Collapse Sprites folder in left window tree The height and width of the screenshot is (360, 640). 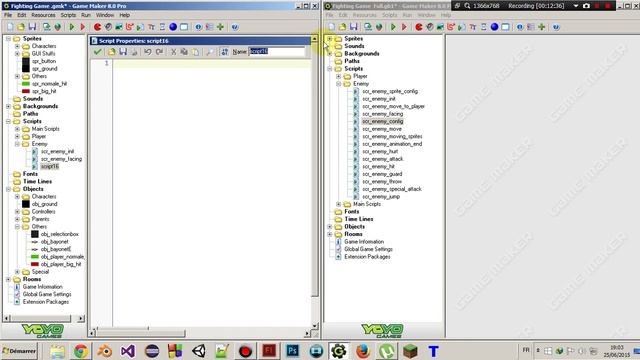[8, 39]
